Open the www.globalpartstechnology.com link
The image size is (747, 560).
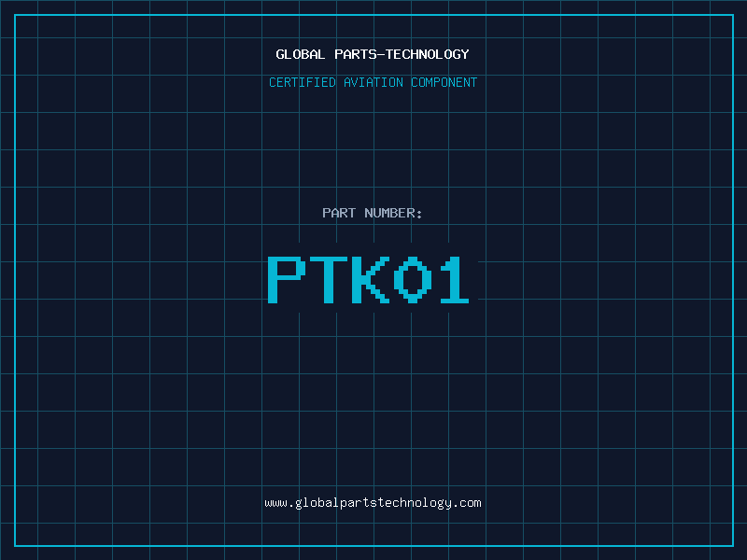pos(373,503)
